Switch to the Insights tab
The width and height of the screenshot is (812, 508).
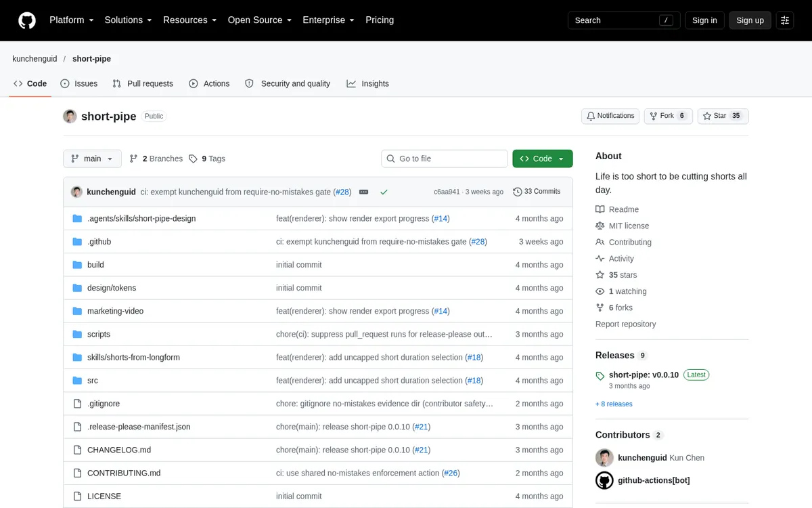367,83
